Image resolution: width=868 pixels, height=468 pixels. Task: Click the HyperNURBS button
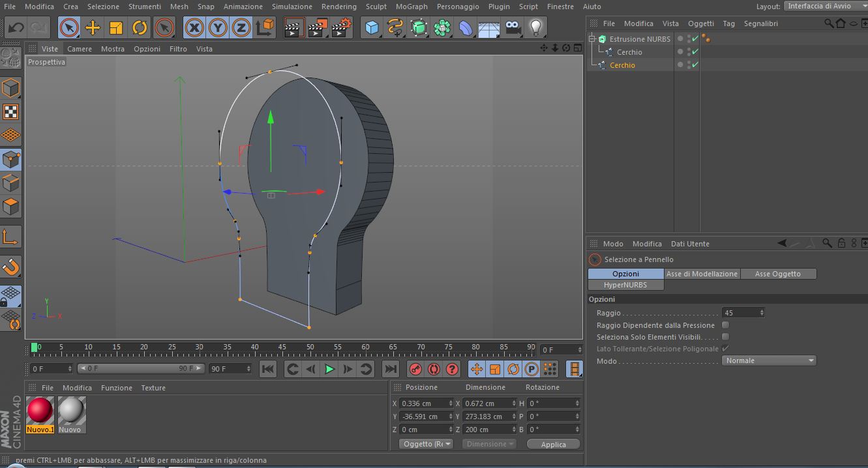(625, 285)
